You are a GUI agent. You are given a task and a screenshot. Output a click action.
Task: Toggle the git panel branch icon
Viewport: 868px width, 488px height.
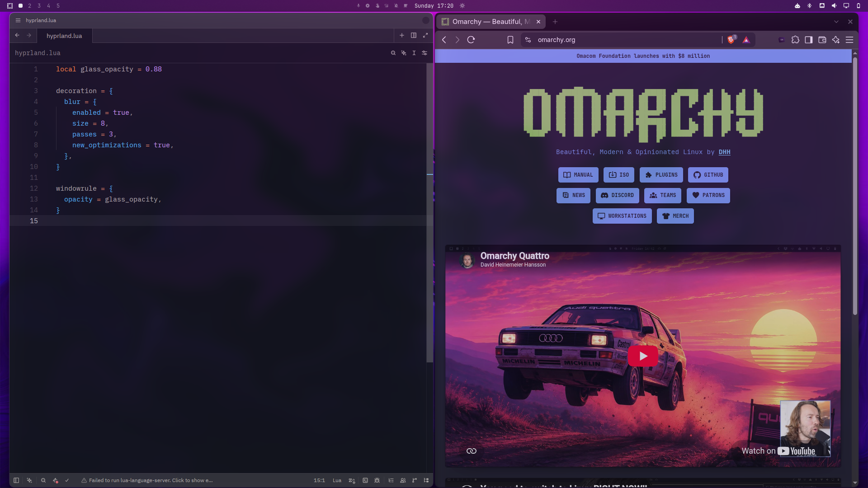(415, 480)
